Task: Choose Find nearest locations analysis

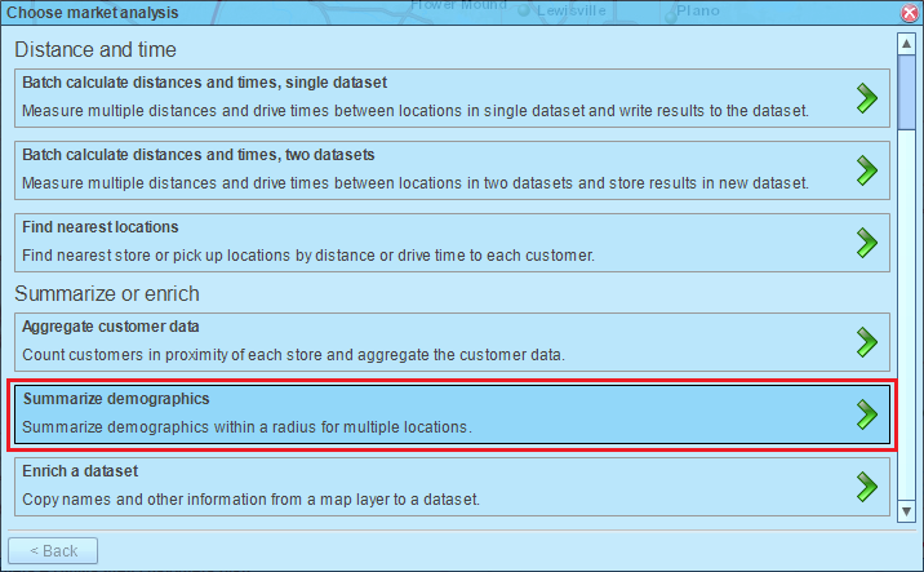Action: coord(452,242)
